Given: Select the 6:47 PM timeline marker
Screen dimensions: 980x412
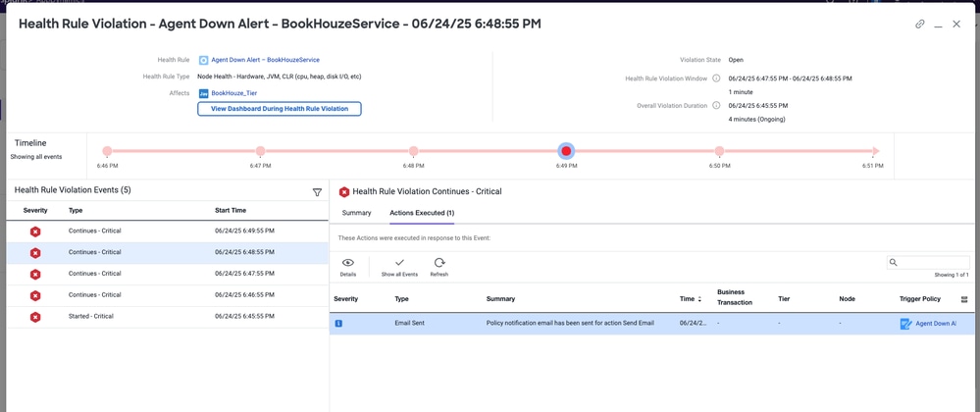Looking at the screenshot, I should pos(260,151).
